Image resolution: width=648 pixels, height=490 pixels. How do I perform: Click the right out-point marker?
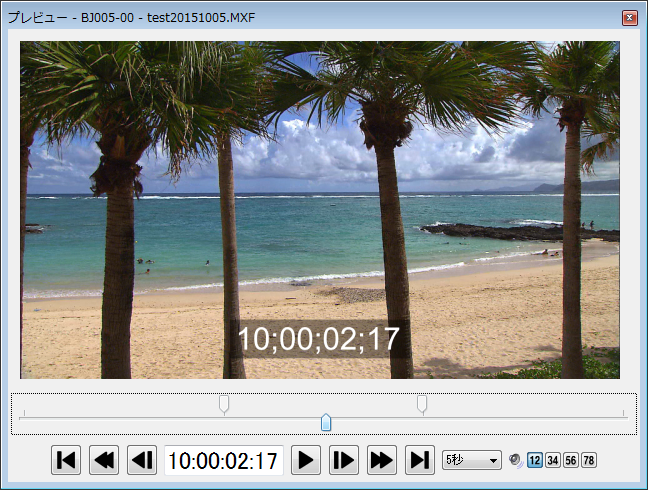click(422, 404)
